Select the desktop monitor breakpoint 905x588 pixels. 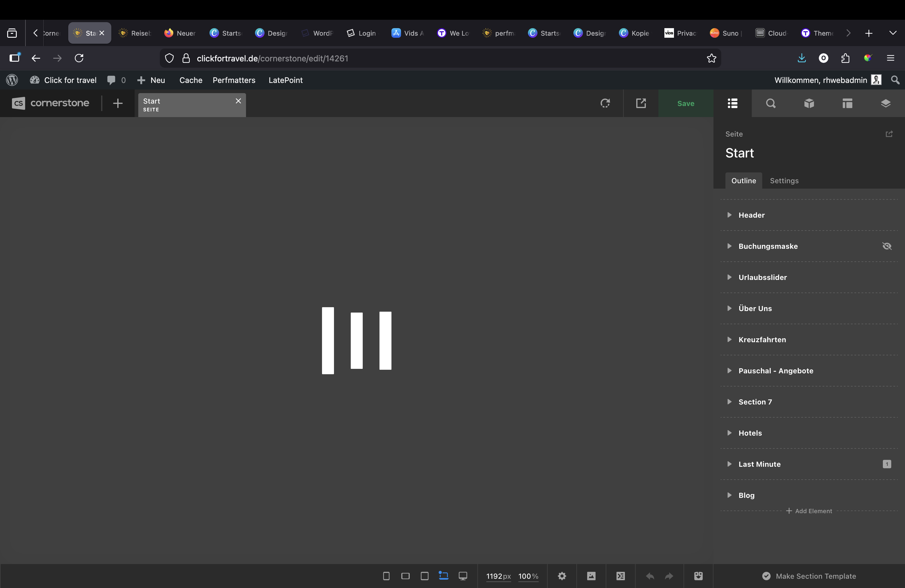(462, 576)
